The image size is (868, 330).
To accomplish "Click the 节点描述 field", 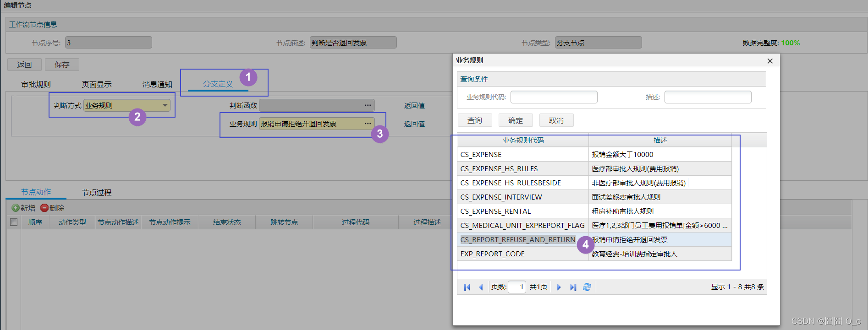I will tap(353, 43).
